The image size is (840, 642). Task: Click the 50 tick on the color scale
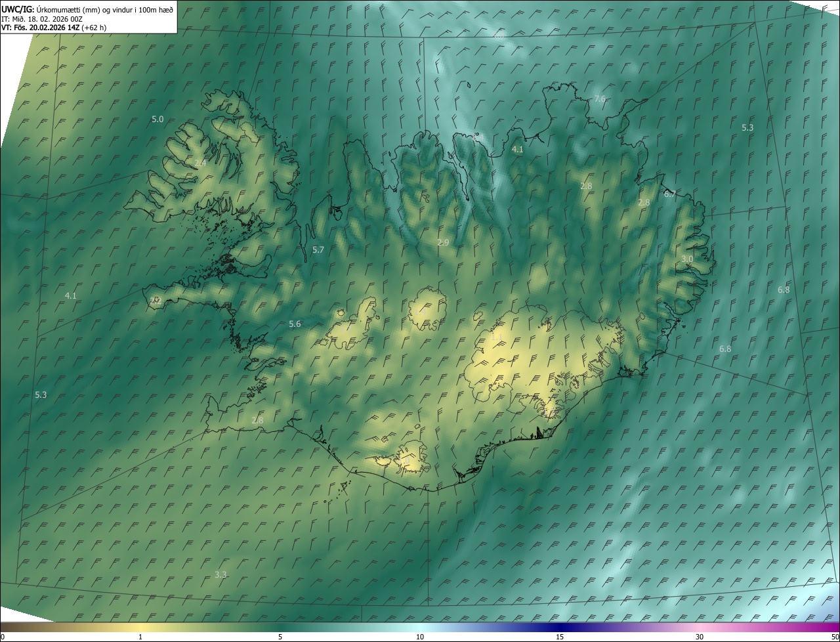pyautogui.click(x=835, y=637)
